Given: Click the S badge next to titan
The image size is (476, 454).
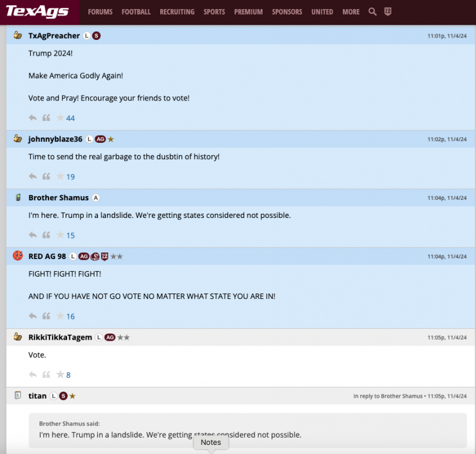Looking at the screenshot, I should [x=63, y=396].
